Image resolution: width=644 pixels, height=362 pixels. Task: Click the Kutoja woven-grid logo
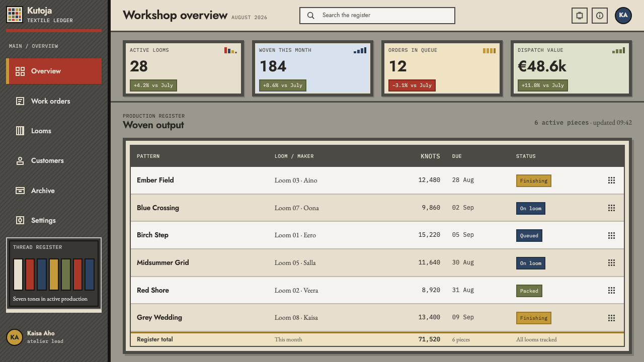click(15, 15)
